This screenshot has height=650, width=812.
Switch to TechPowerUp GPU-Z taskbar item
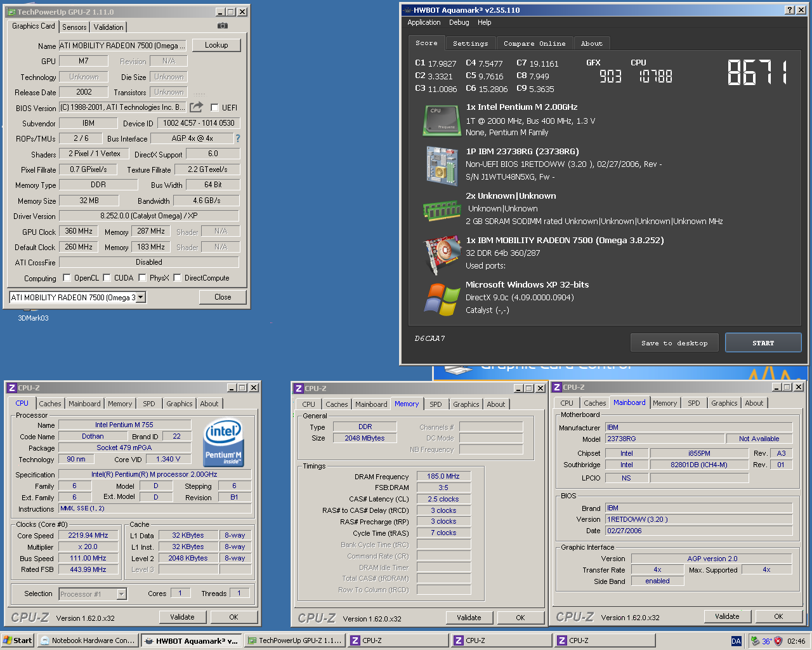tap(295, 640)
